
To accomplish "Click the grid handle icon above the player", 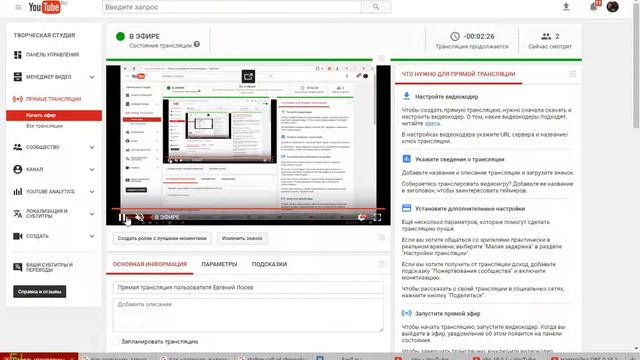I will click(x=382, y=58).
